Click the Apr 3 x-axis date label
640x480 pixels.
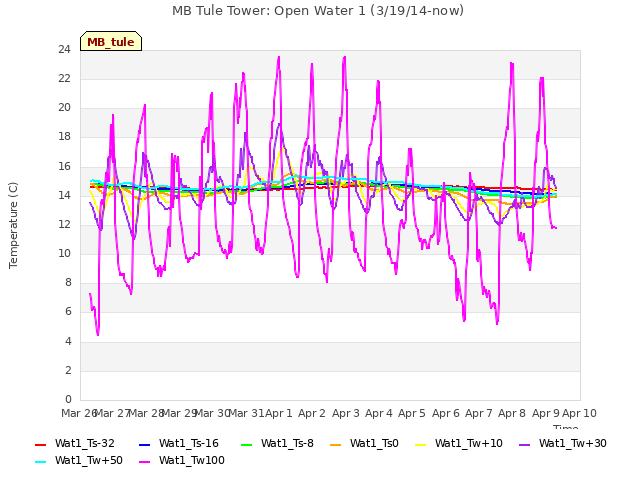[x=346, y=413]
